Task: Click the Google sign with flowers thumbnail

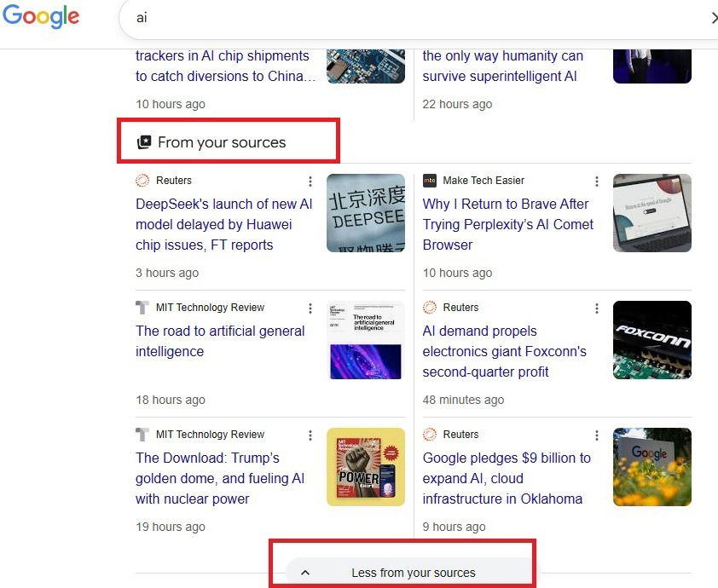Action: coord(652,467)
